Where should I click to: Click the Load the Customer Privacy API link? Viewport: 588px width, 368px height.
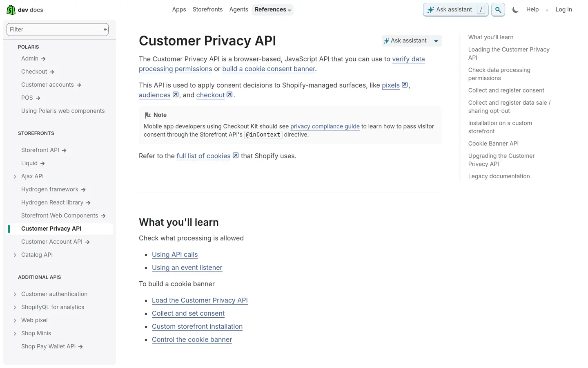tap(200, 300)
